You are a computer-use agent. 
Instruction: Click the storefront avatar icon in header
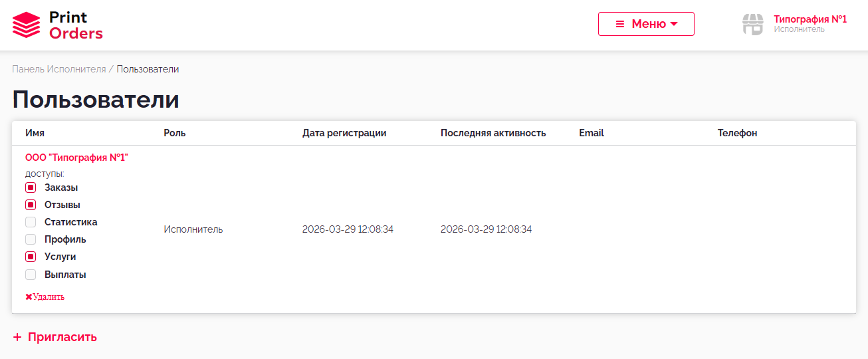click(x=752, y=25)
